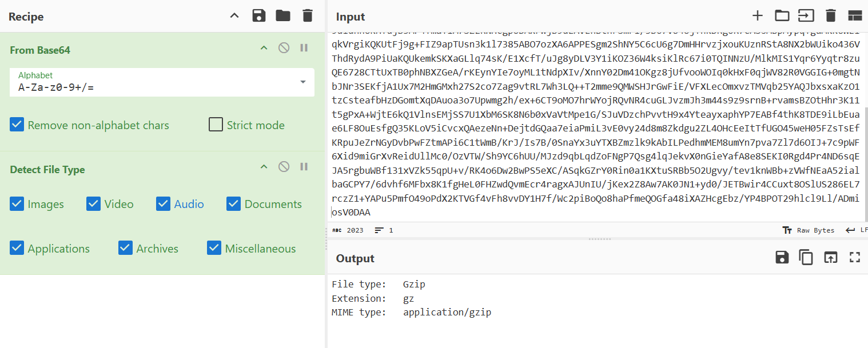Screen dimensions: 868x348
Task: Disable the Detect File Type operation
Action: (284, 167)
